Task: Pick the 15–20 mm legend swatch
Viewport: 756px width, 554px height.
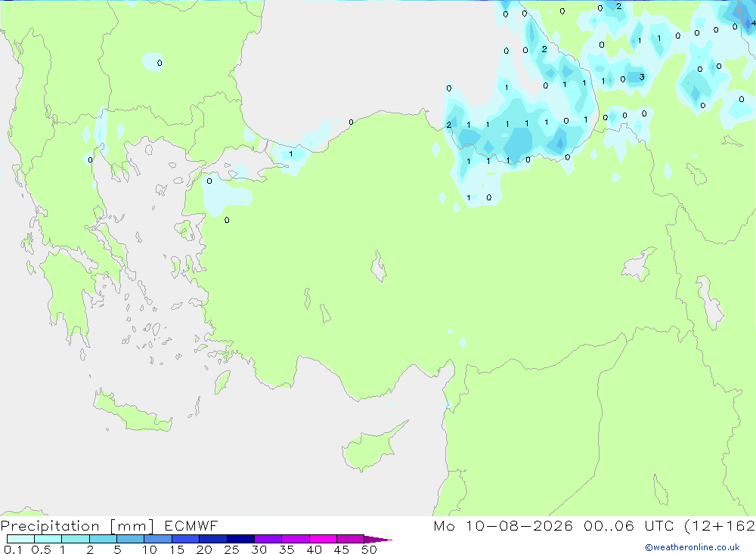Action: pos(186,539)
